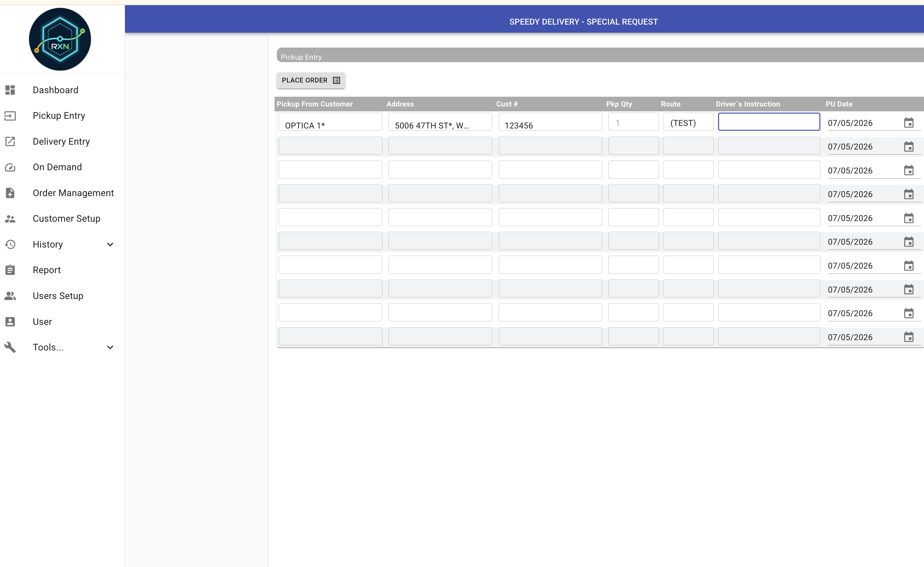
Task: Click the On Demand speedometer icon
Action: click(10, 167)
